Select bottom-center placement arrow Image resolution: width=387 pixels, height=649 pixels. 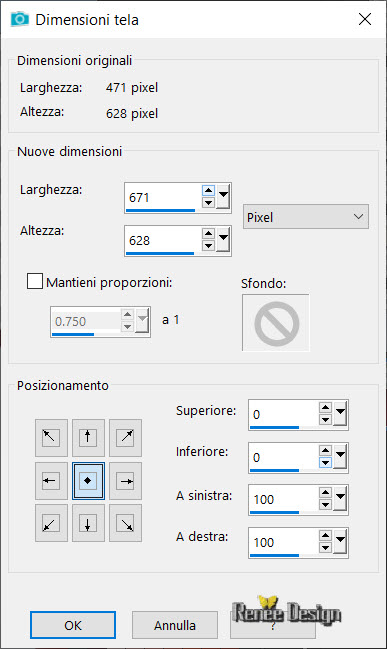pos(88,523)
